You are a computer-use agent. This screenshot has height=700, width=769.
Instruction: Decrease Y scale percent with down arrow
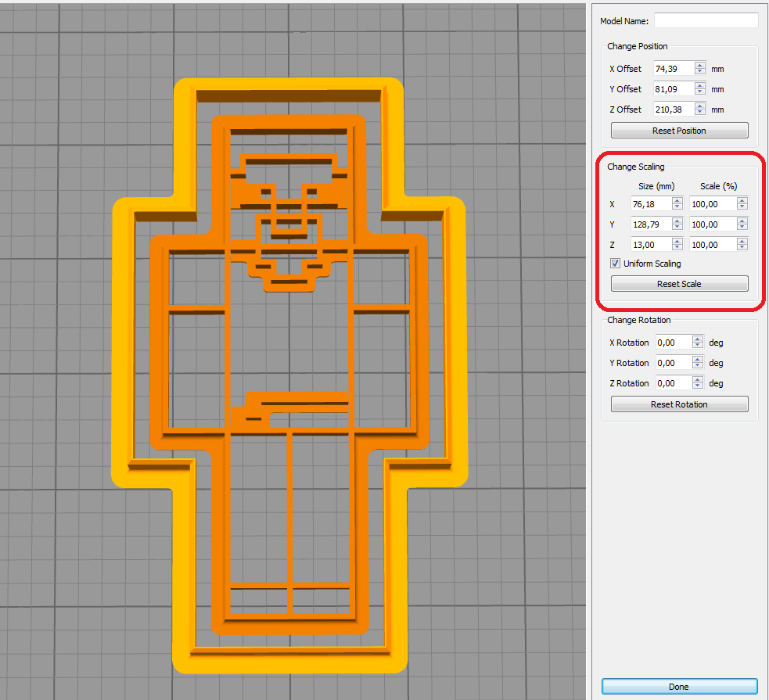[x=742, y=228]
